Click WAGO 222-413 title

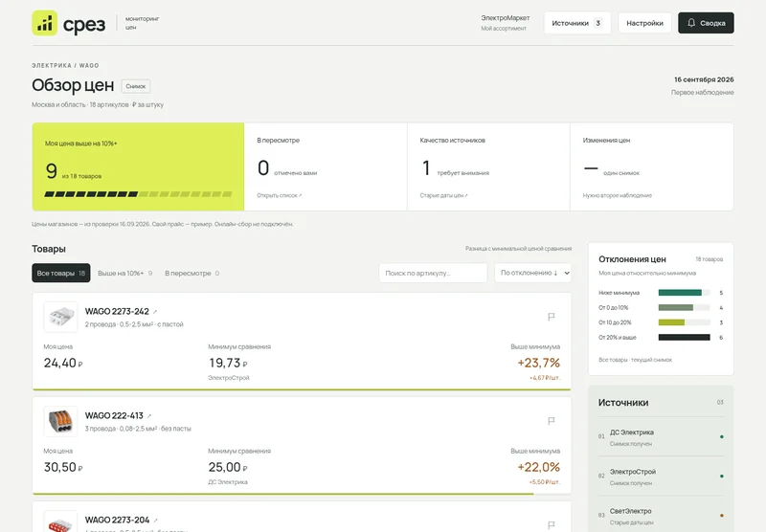114,416
